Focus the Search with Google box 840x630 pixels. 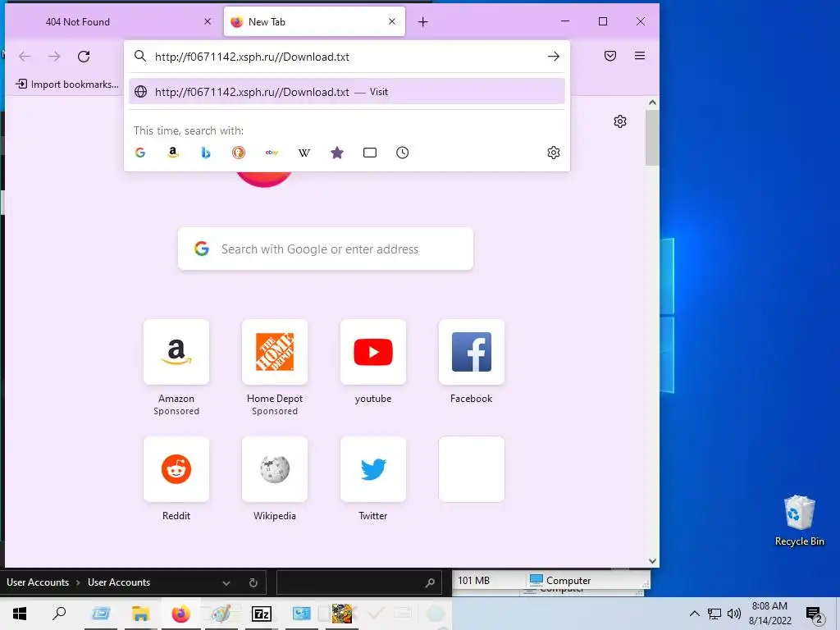pos(325,249)
